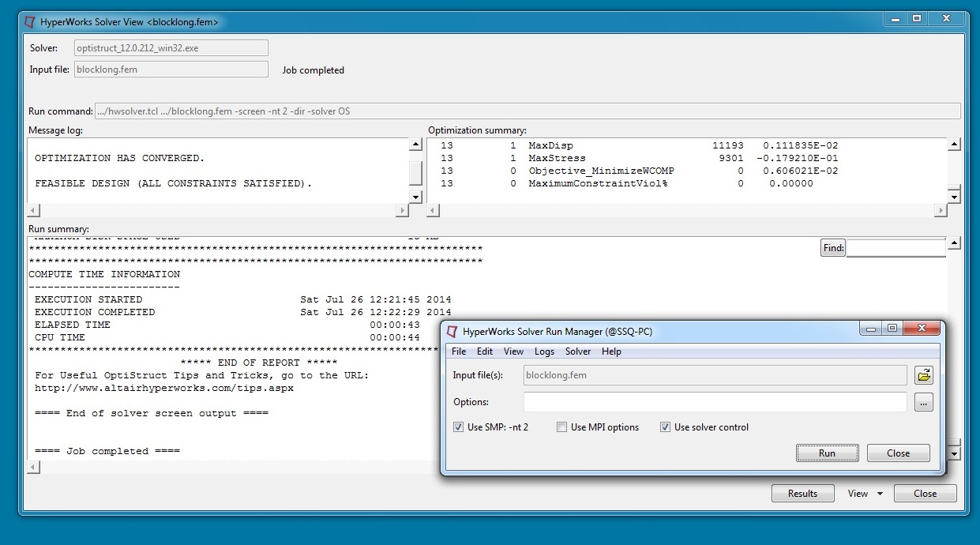Open the View dropdown in Solver View
Image resolution: width=980 pixels, height=545 pixels.
(x=865, y=494)
